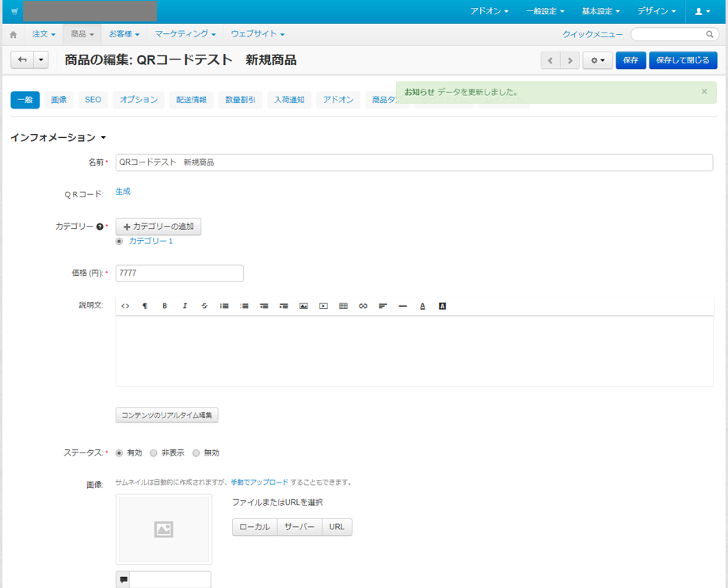Insert image using editor toolbar icon
This screenshot has width=728, height=588.
303,306
